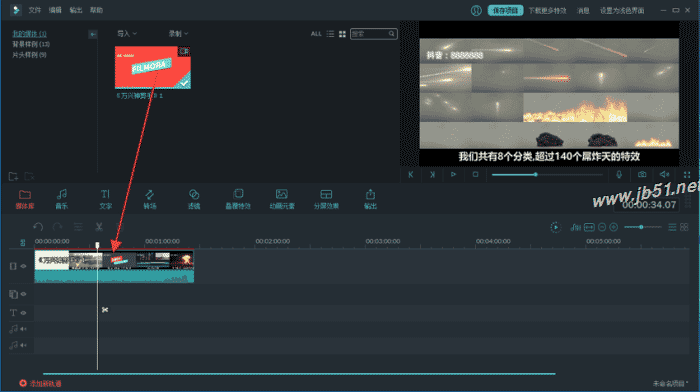Zoom out timeline with minus icon
This screenshot has width=700, height=392.
pyautogui.click(x=602, y=227)
